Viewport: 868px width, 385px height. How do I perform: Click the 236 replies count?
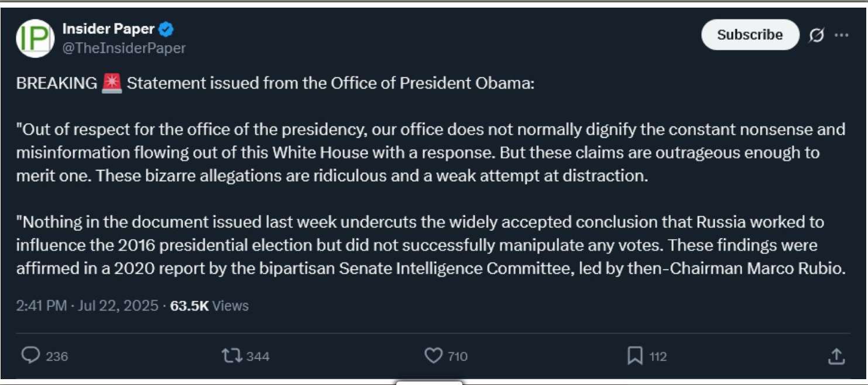coord(57,356)
